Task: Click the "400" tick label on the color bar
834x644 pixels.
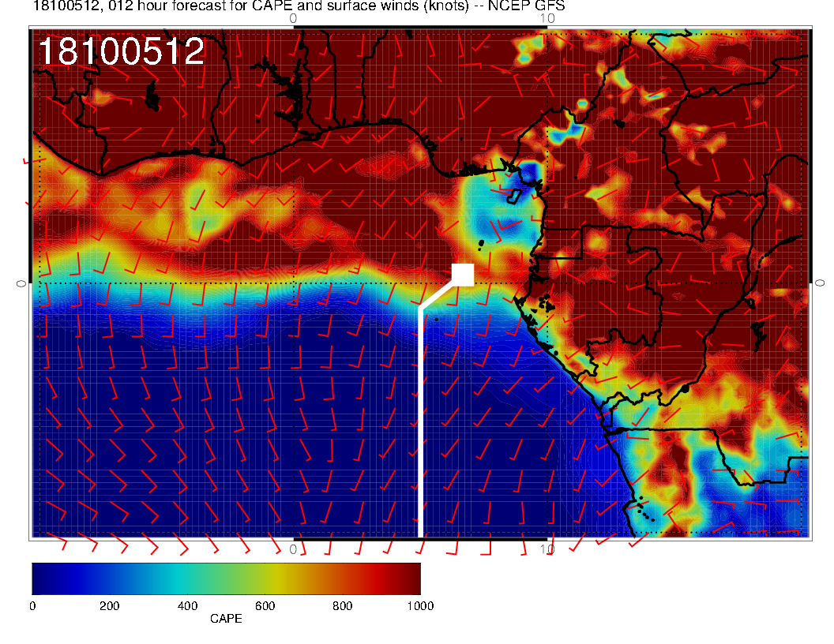Action: [x=187, y=606]
